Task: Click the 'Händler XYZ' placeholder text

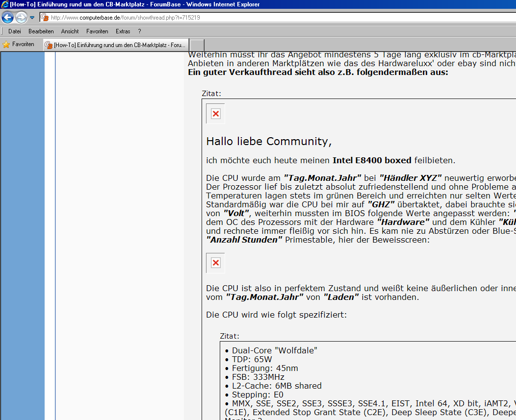Action: coord(411,178)
